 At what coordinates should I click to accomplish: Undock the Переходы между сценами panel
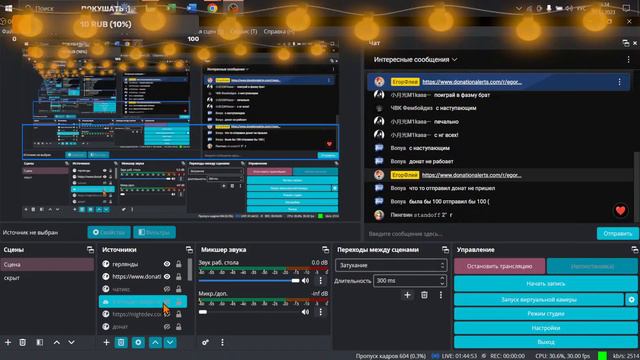[x=445, y=249]
